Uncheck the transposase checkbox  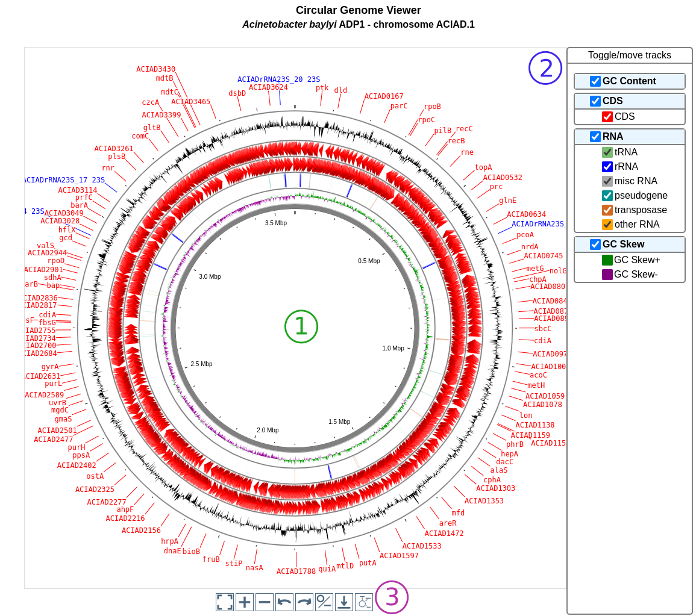(607, 210)
